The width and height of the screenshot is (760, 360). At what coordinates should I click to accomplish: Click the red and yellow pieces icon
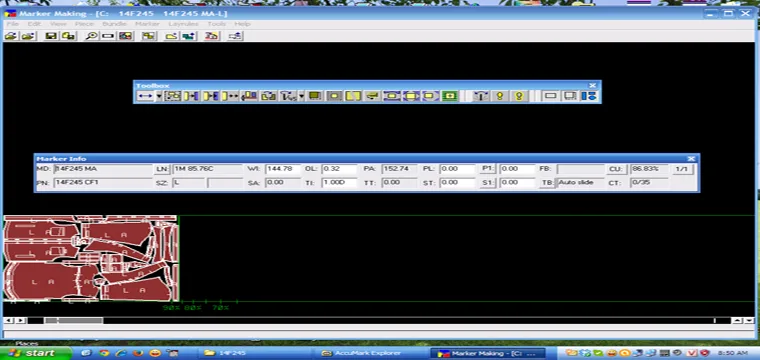(x=211, y=36)
